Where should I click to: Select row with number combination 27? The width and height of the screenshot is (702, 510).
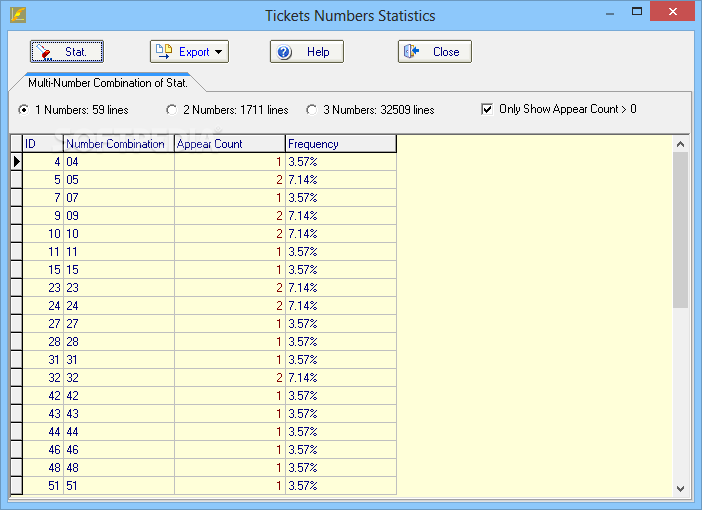pyautogui.click(x=209, y=324)
